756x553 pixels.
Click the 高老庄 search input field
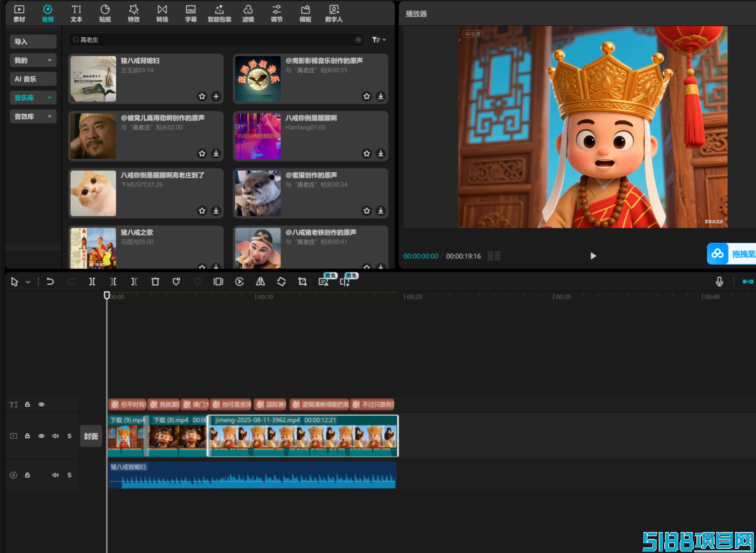216,40
